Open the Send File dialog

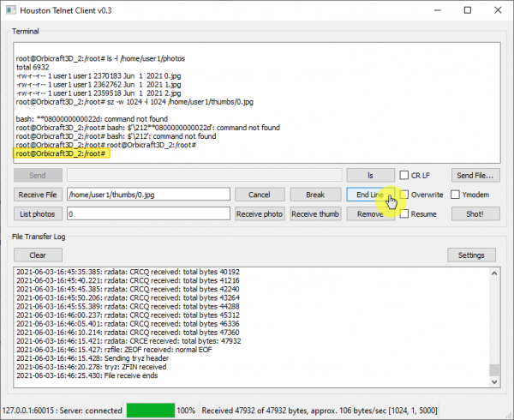[x=476, y=175]
